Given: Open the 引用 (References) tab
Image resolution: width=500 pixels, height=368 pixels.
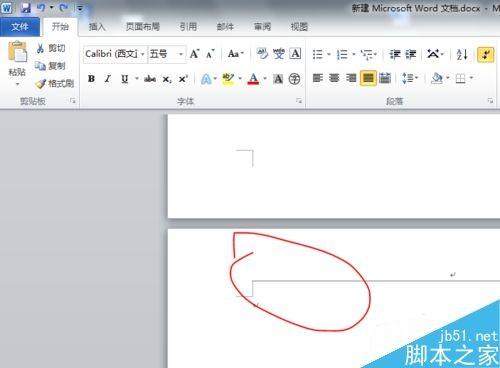Looking at the screenshot, I should 188,27.
